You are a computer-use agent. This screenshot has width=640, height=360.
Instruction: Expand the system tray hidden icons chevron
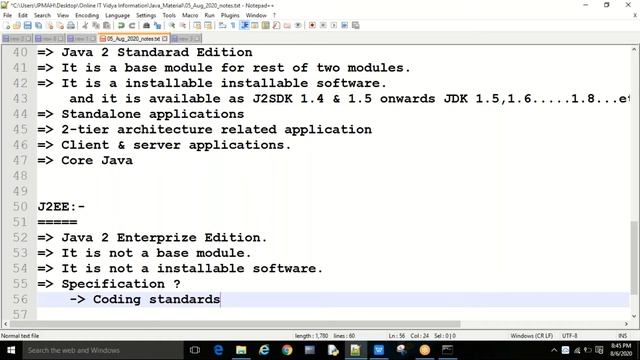tap(554, 350)
